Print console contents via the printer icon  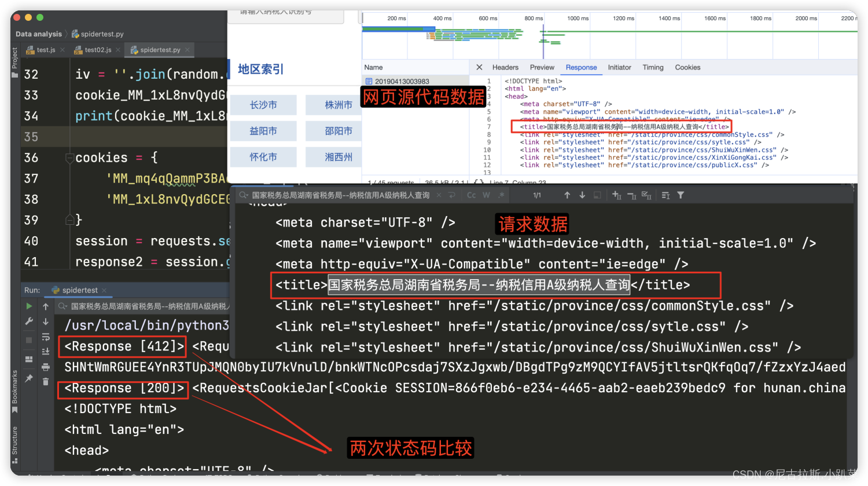46,367
